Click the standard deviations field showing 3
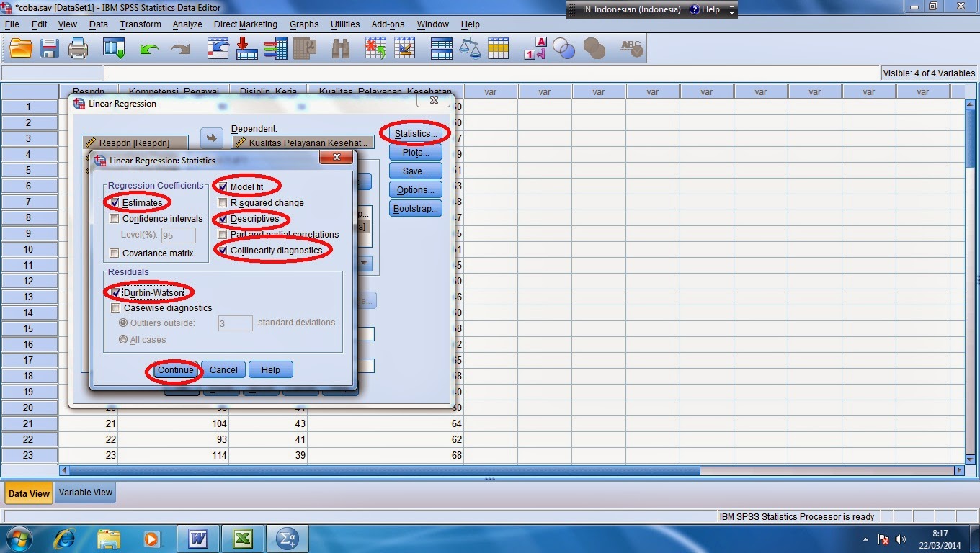980x553 pixels. pos(236,324)
